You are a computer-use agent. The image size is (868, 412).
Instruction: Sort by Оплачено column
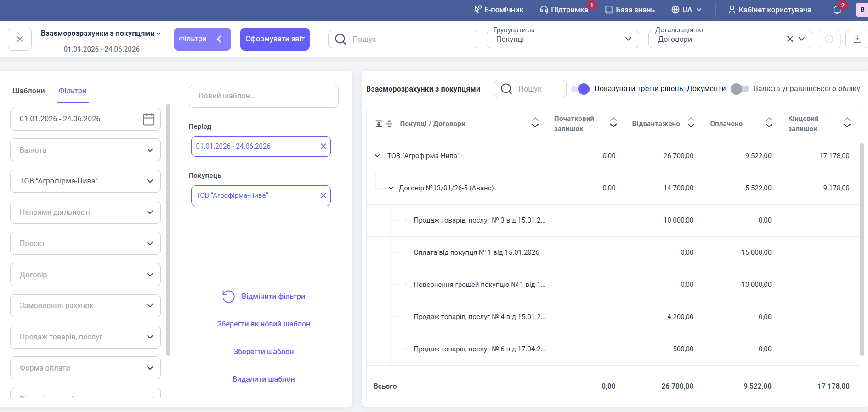click(769, 122)
